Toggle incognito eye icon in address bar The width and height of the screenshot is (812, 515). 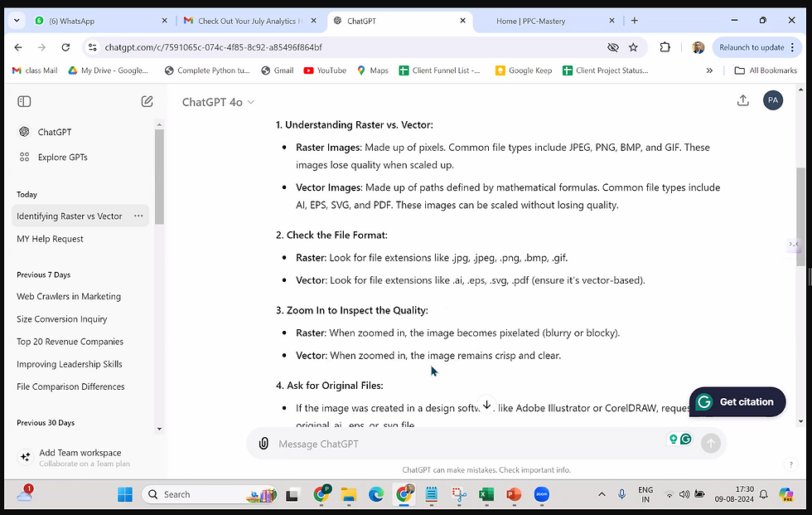[612, 48]
